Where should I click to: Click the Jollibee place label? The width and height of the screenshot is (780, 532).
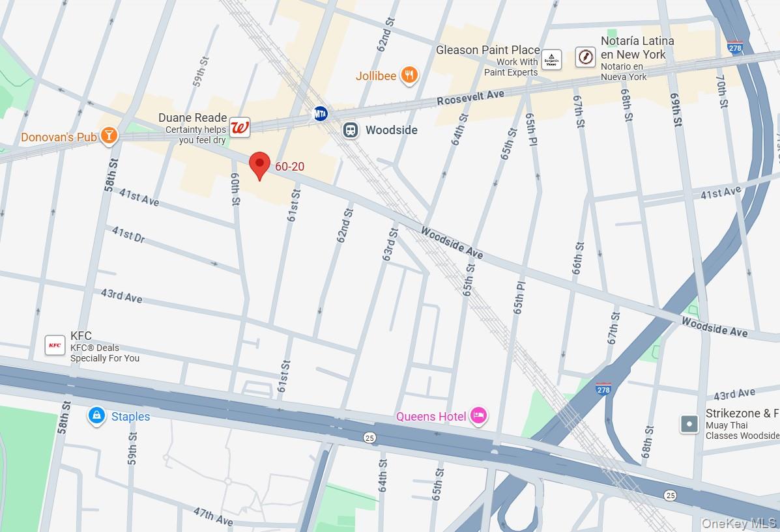(376, 76)
